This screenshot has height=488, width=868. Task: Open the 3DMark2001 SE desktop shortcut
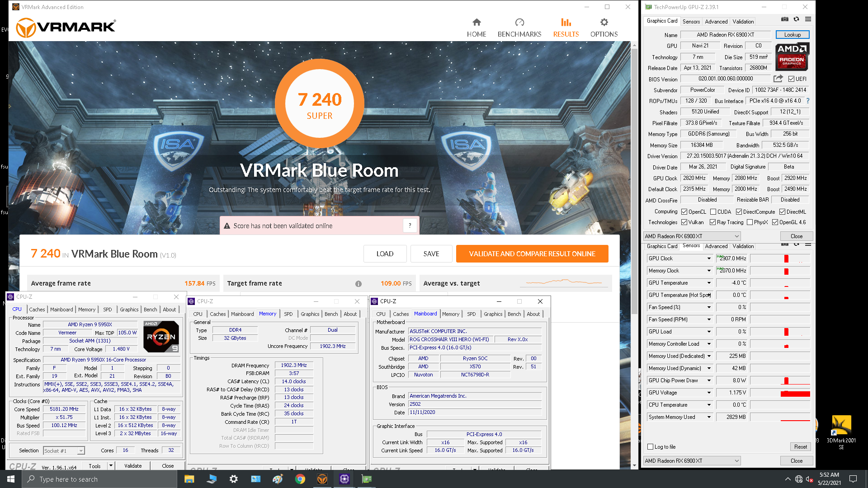click(x=841, y=432)
